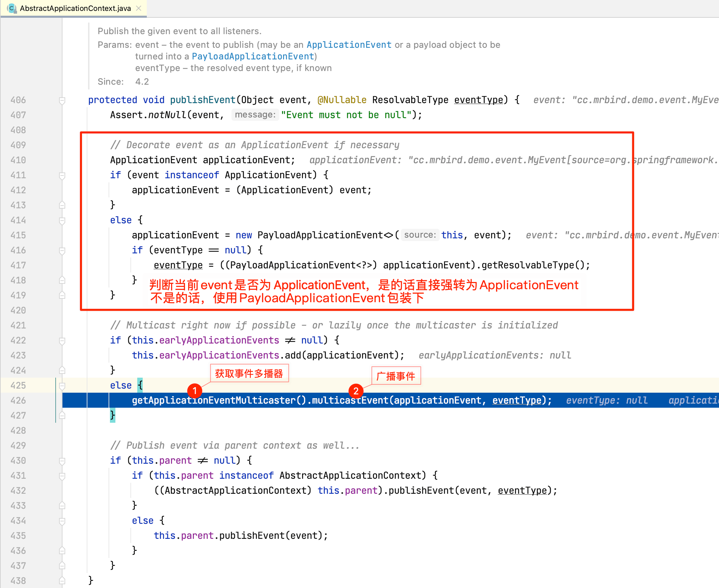Image resolution: width=719 pixels, height=588 pixels.
Task: Click the message: parameter hint on line 407
Action: pos(255,115)
